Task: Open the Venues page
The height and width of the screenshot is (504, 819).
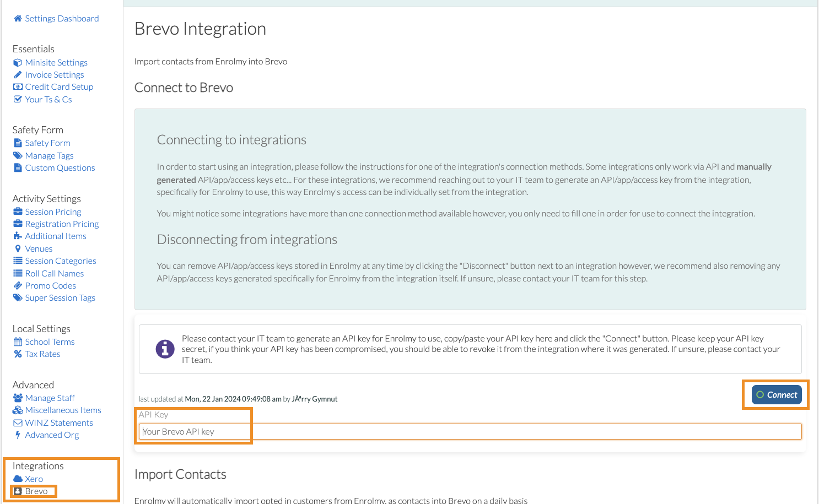Action: [39, 249]
